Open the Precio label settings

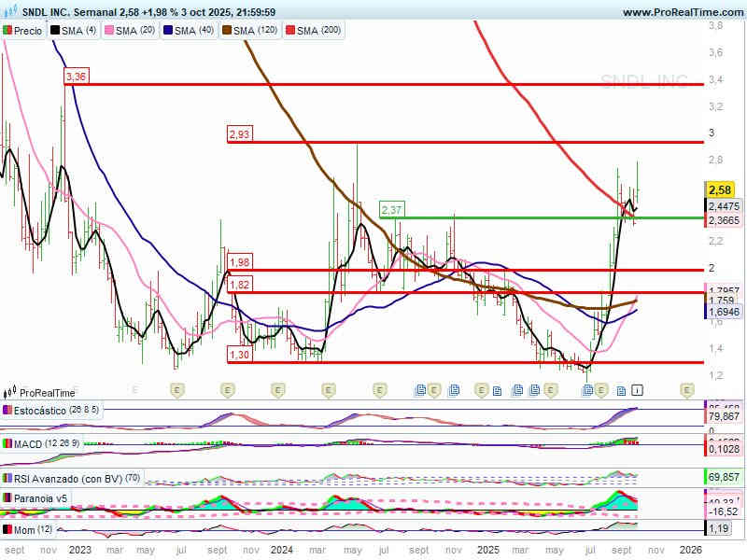tap(28, 31)
